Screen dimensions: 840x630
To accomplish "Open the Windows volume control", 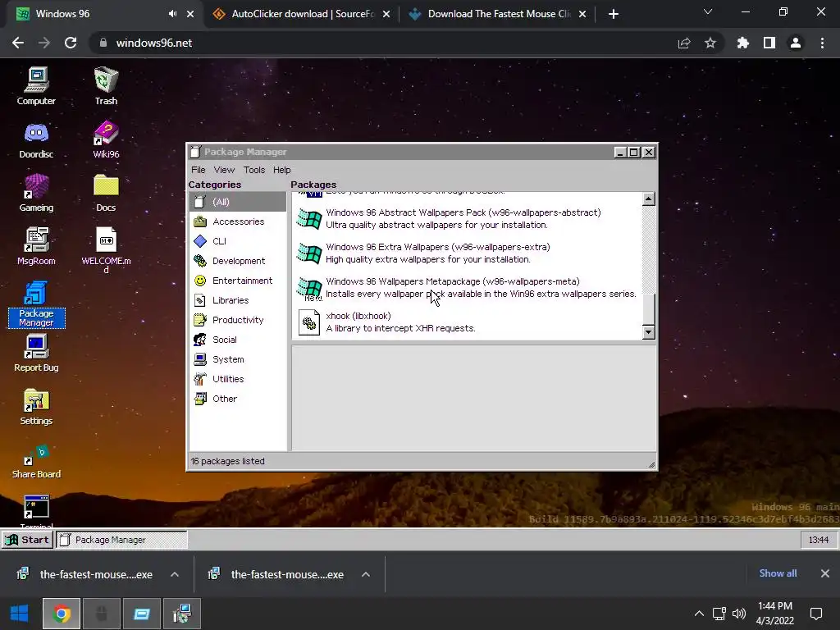I will pyautogui.click(x=739, y=614).
